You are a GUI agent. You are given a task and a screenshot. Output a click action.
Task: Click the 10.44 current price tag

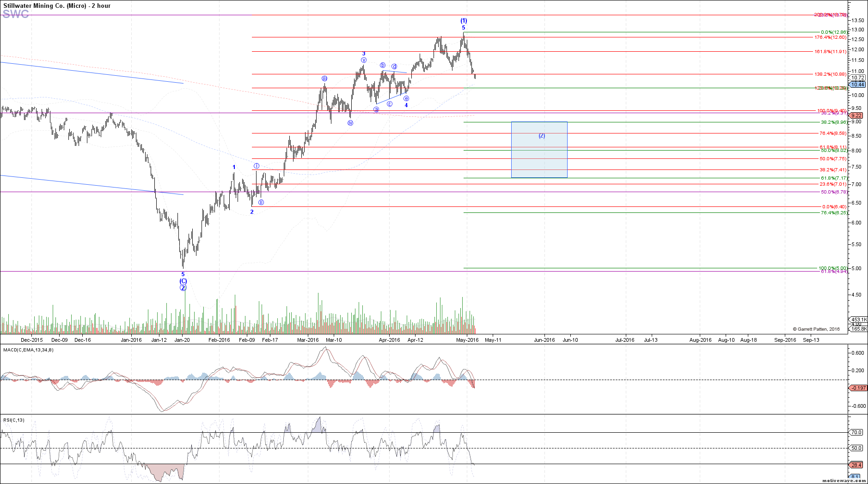coord(857,85)
